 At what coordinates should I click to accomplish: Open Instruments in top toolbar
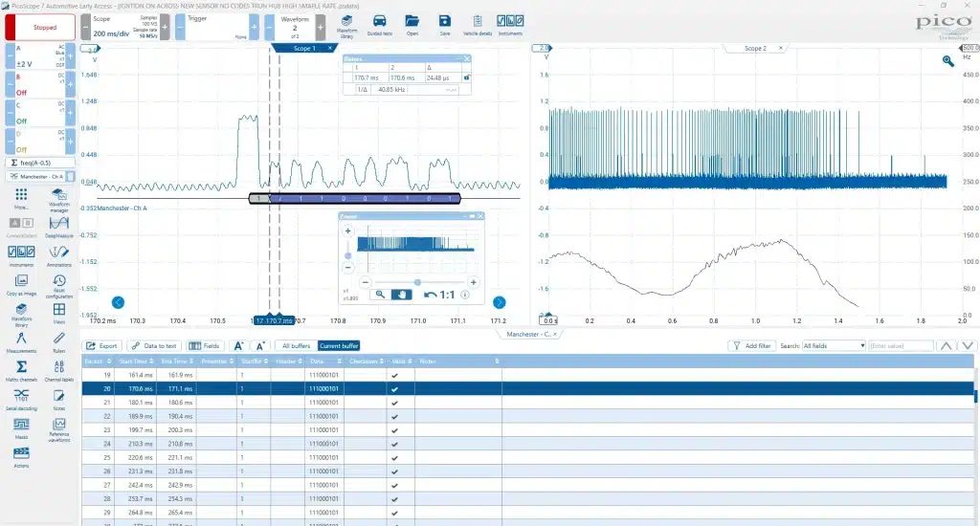coord(510,26)
